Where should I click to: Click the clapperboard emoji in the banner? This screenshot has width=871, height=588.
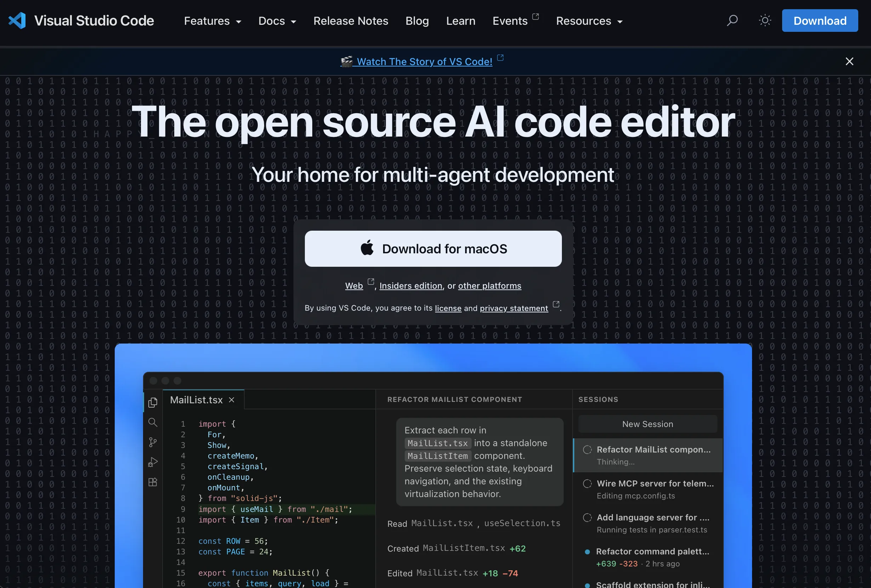click(x=346, y=62)
